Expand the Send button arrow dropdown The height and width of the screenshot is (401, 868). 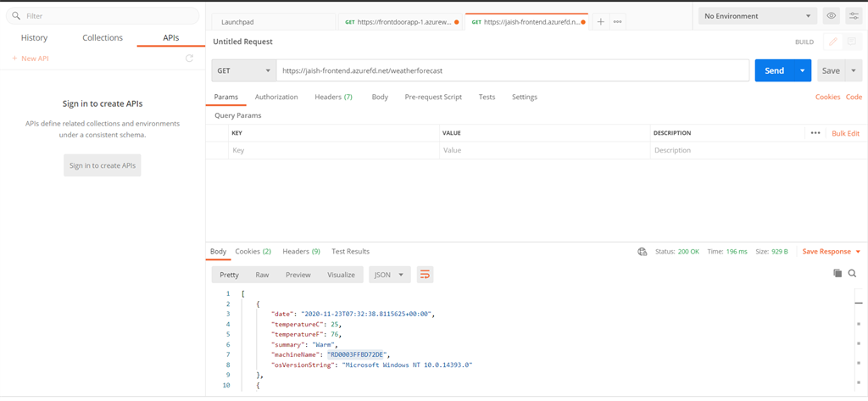(x=803, y=71)
